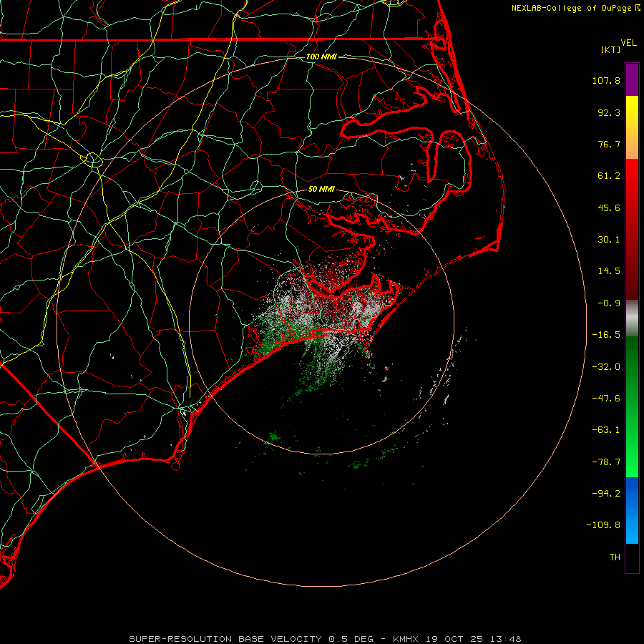The height and width of the screenshot is (644, 644).
Task: Click the 76.7 legend value
Action: coord(609,144)
